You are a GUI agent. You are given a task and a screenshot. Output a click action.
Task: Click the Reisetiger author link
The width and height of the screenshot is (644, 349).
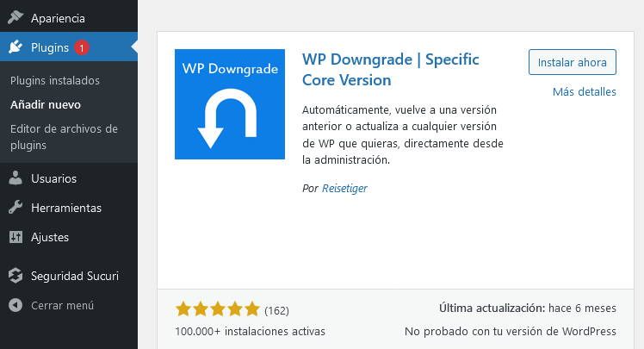(x=344, y=188)
